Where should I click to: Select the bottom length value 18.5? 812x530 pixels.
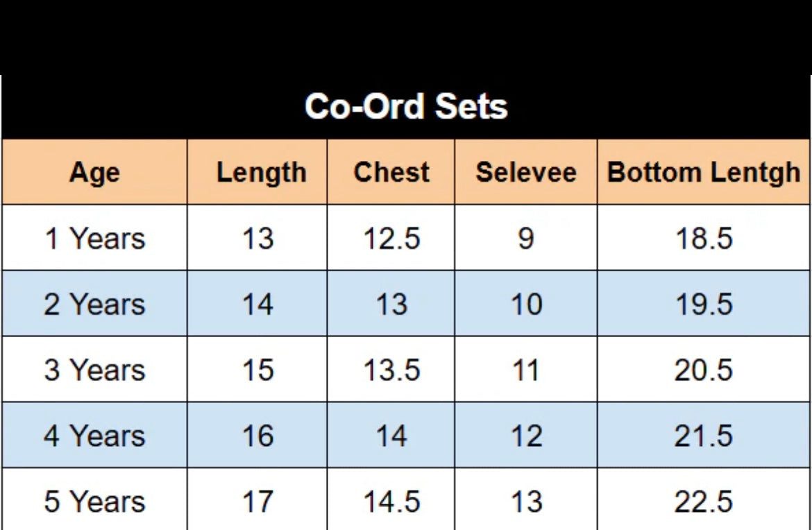(x=703, y=239)
